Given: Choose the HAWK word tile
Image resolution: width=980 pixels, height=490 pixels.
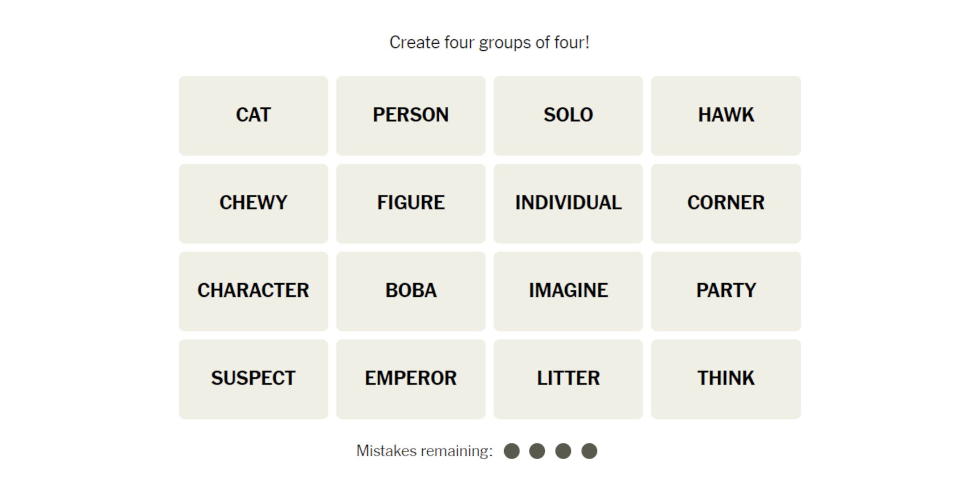Looking at the screenshot, I should click(726, 115).
